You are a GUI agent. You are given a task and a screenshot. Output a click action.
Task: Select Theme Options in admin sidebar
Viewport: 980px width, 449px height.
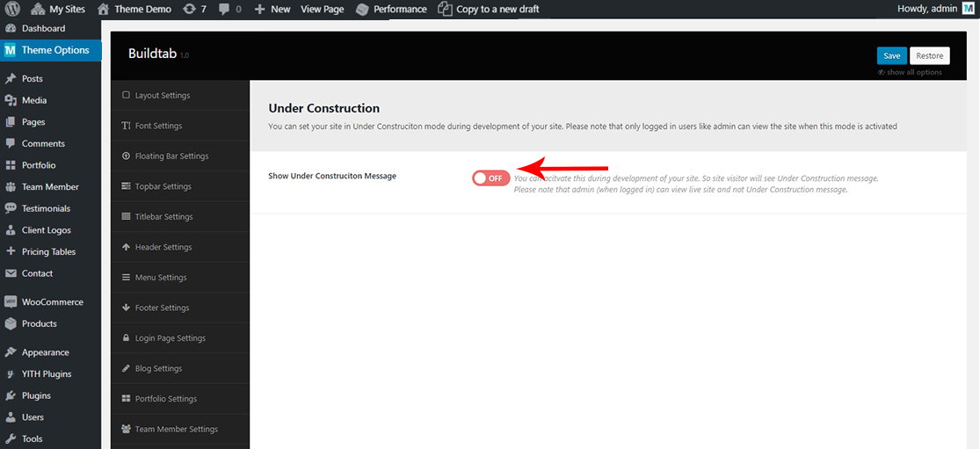54,50
